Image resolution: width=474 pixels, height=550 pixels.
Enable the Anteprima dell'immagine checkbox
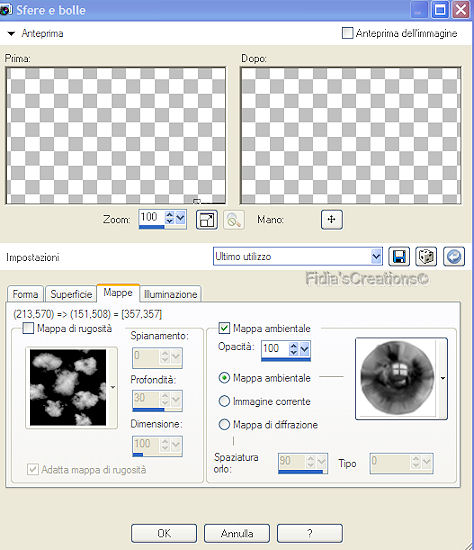click(347, 33)
